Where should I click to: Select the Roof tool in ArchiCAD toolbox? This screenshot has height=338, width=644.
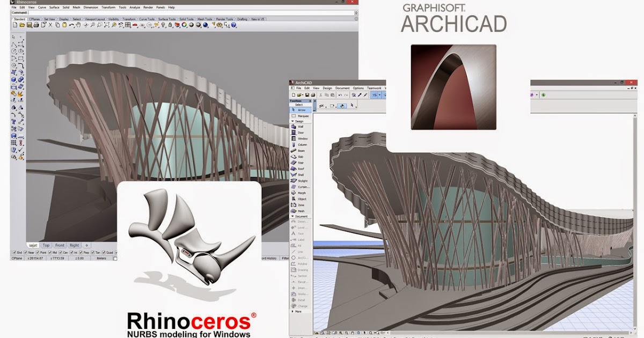coord(301,168)
